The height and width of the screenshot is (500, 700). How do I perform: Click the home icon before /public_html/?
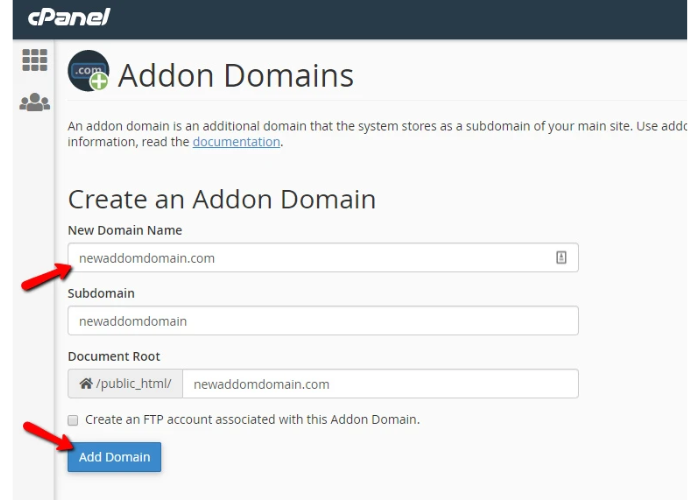point(86,383)
